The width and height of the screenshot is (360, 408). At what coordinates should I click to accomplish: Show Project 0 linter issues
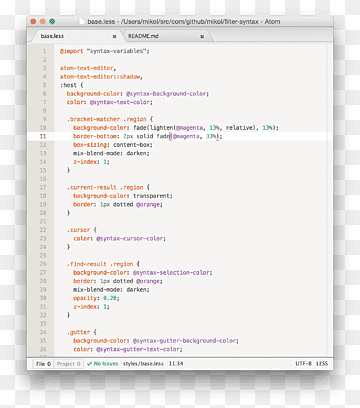point(68,364)
